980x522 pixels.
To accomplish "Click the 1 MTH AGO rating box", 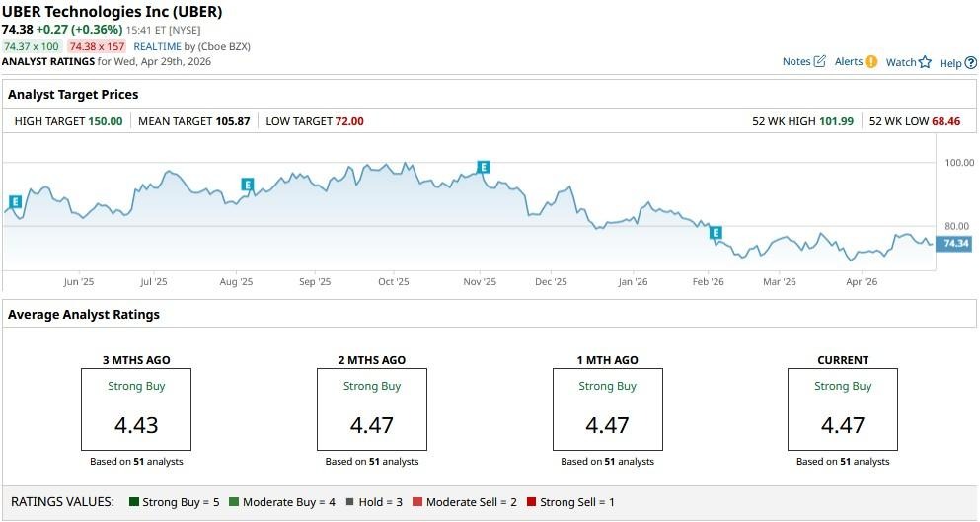I will tap(608, 410).
